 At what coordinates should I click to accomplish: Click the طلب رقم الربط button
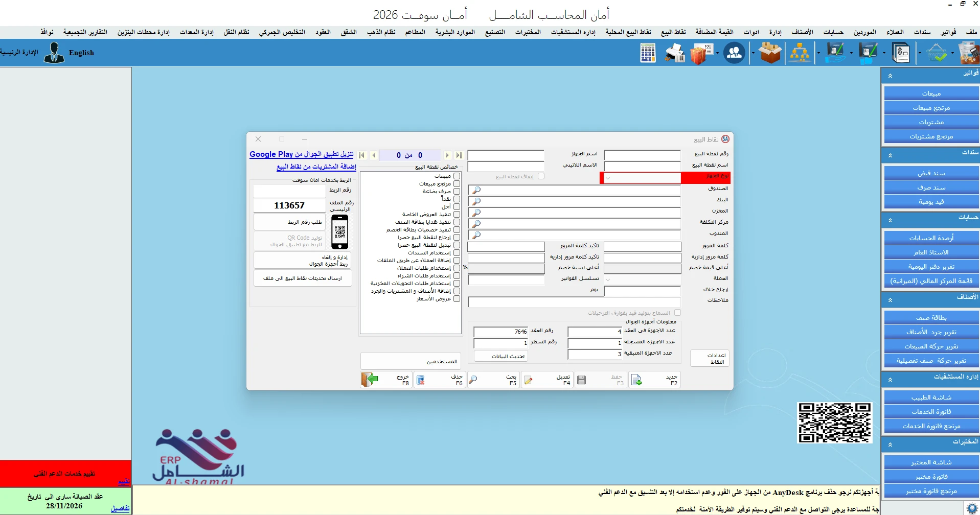click(289, 222)
